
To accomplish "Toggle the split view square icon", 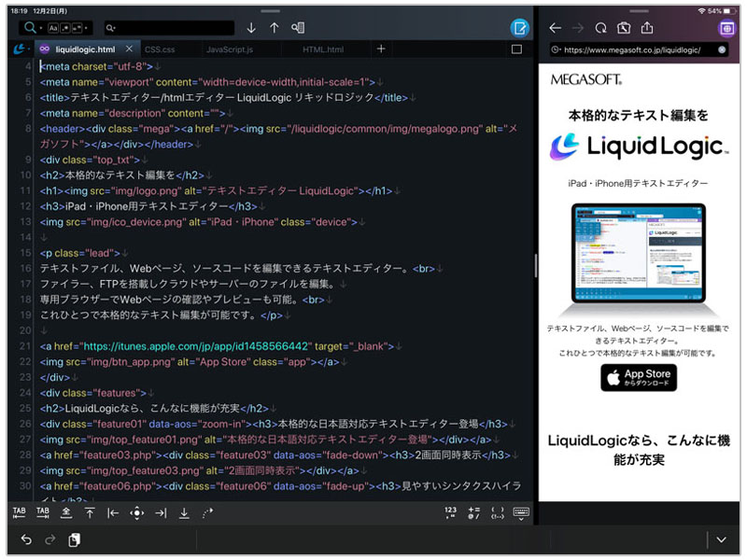I will (516, 49).
